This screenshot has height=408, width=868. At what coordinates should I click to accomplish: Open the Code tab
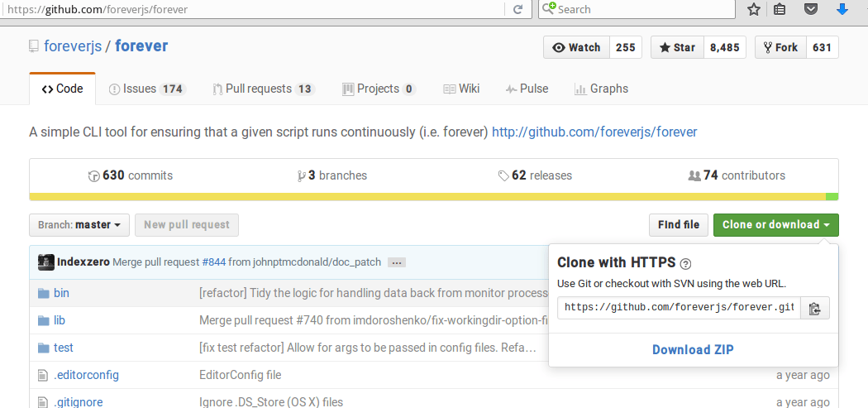click(x=62, y=89)
